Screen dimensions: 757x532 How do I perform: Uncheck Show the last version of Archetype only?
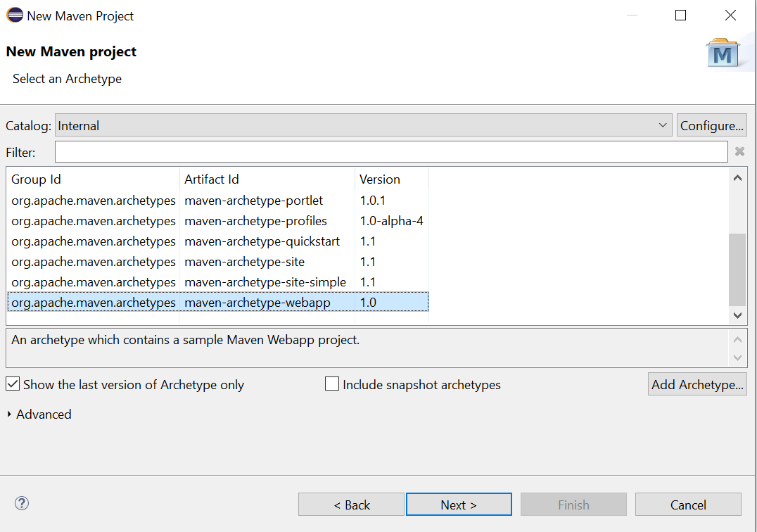click(12, 384)
